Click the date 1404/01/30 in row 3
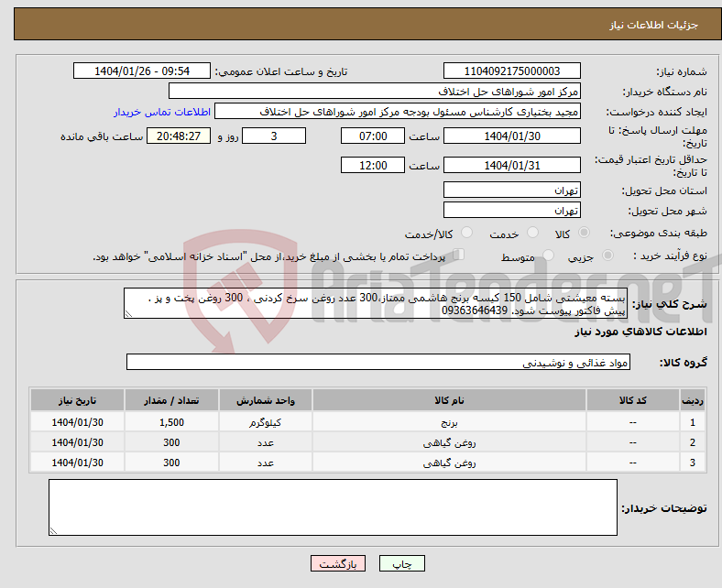This screenshot has height=588, width=722. pos(77,463)
